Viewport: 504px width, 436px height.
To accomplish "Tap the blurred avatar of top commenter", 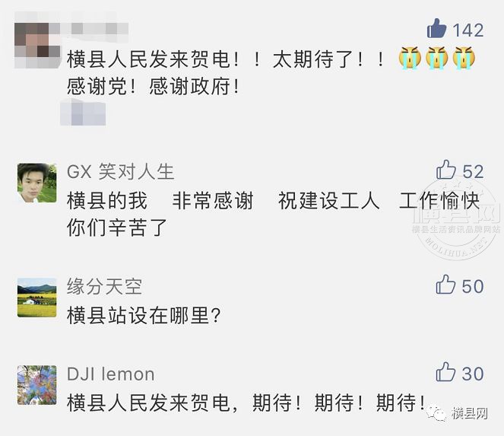I will (x=37, y=44).
